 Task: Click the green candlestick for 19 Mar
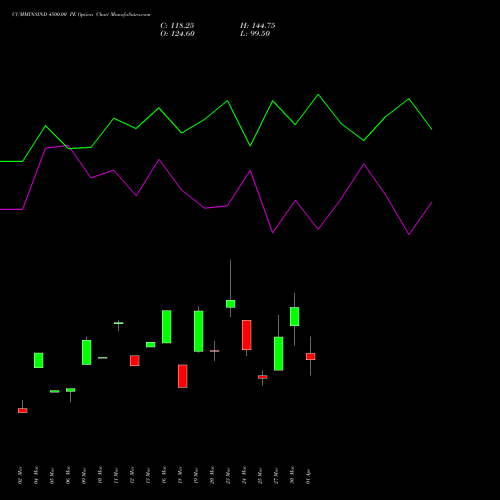199,331
